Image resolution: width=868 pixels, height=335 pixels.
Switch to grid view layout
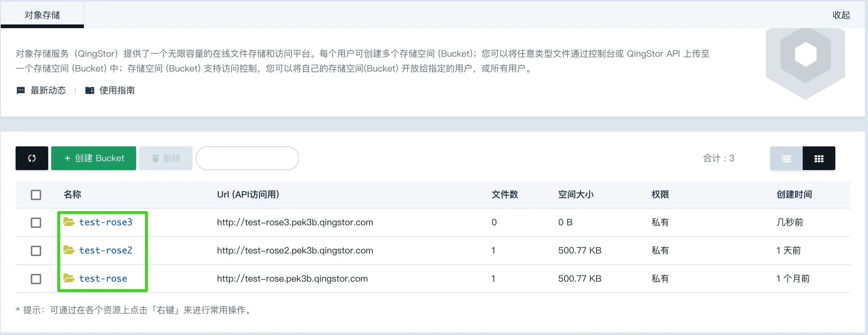[x=819, y=158]
